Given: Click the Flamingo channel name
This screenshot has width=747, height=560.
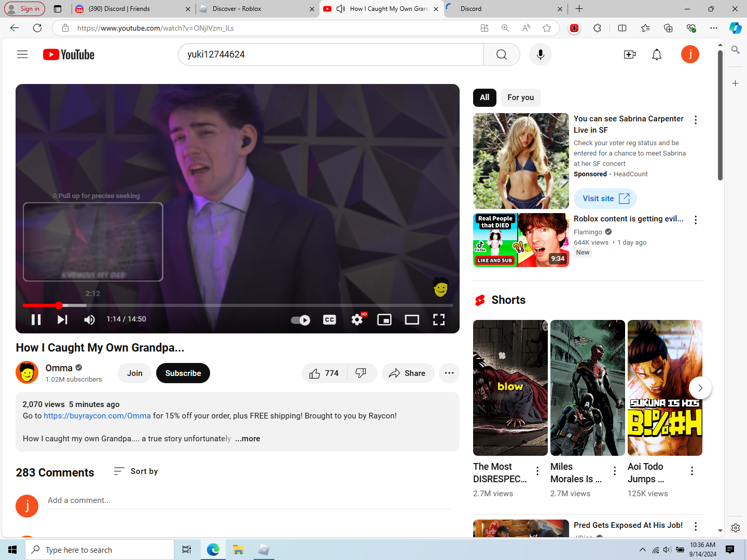Looking at the screenshot, I should [588, 232].
